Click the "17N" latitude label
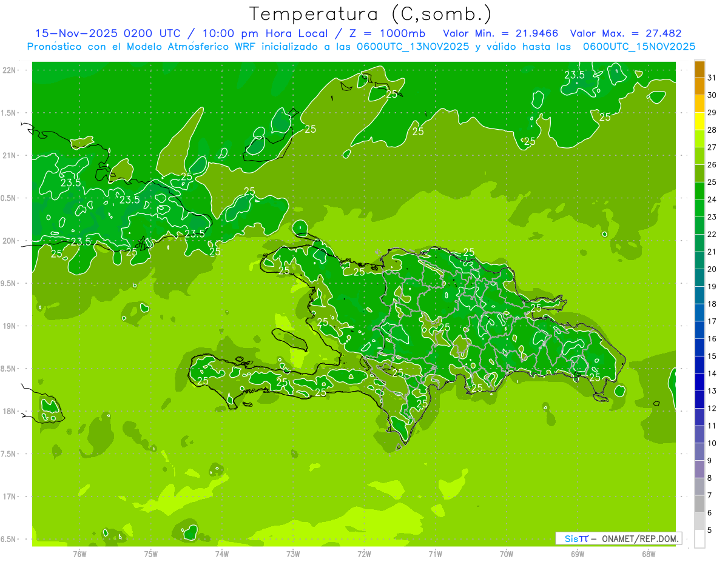The width and height of the screenshot is (728, 562). point(9,497)
